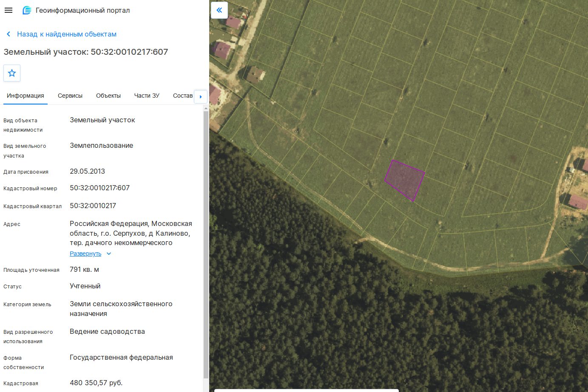
Task: Select the date value 29.05.2013
Action: coord(87,171)
